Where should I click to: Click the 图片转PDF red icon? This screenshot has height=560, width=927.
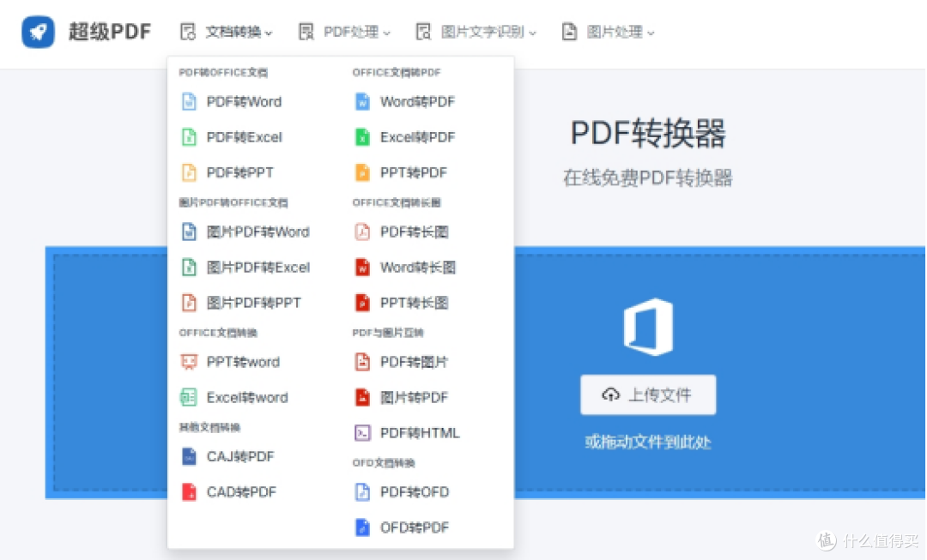362,397
